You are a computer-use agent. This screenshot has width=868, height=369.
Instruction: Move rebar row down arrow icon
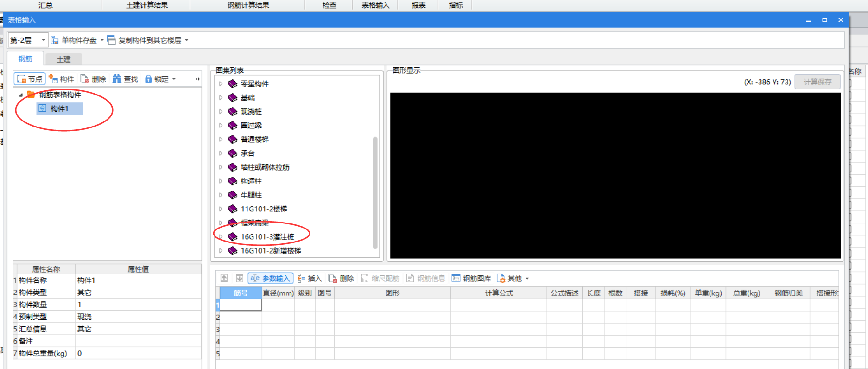[x=239, y=278]
